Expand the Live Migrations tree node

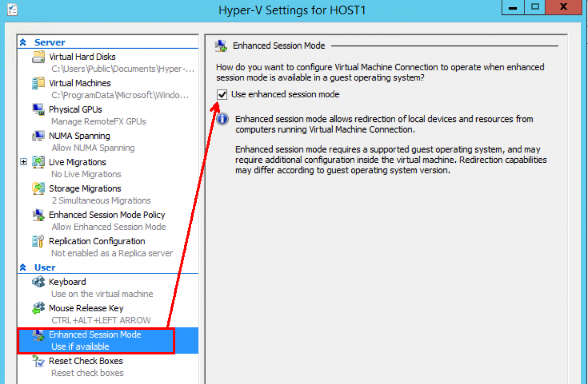pyautogui.click(x=24, y=162)
